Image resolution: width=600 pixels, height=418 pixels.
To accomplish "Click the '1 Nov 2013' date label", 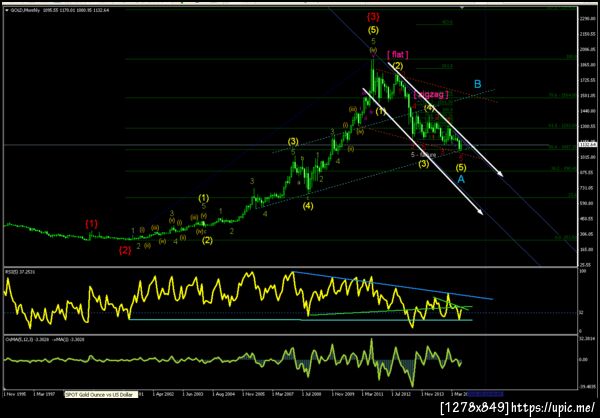I will click(x=432, y=394).
